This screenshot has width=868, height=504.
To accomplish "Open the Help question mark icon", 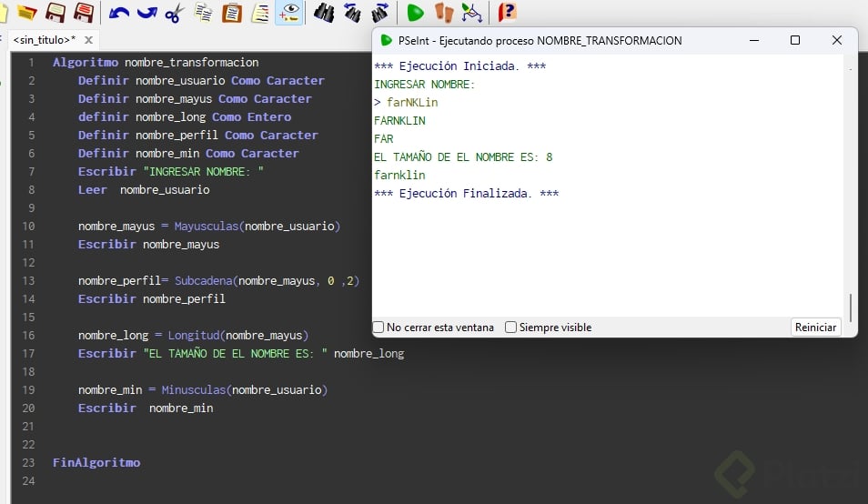I will click(x=507, y=13).
